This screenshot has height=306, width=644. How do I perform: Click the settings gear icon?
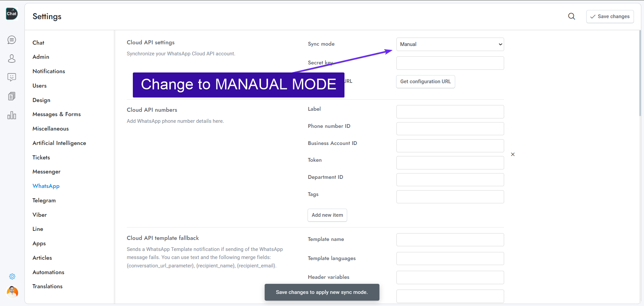[x=12, y=276]
